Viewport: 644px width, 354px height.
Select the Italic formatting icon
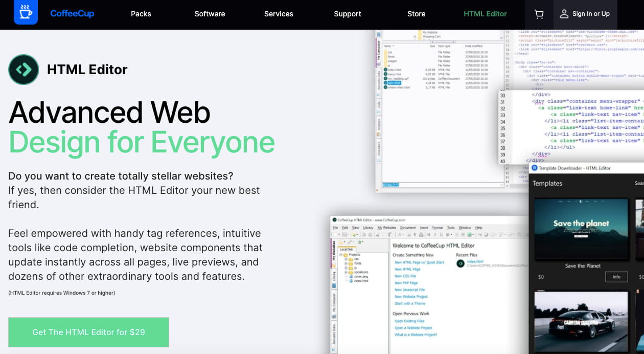coord(435,234)
